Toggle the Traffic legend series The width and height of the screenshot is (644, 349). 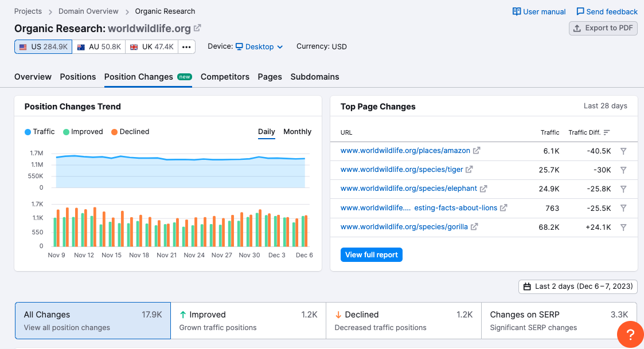40,132
